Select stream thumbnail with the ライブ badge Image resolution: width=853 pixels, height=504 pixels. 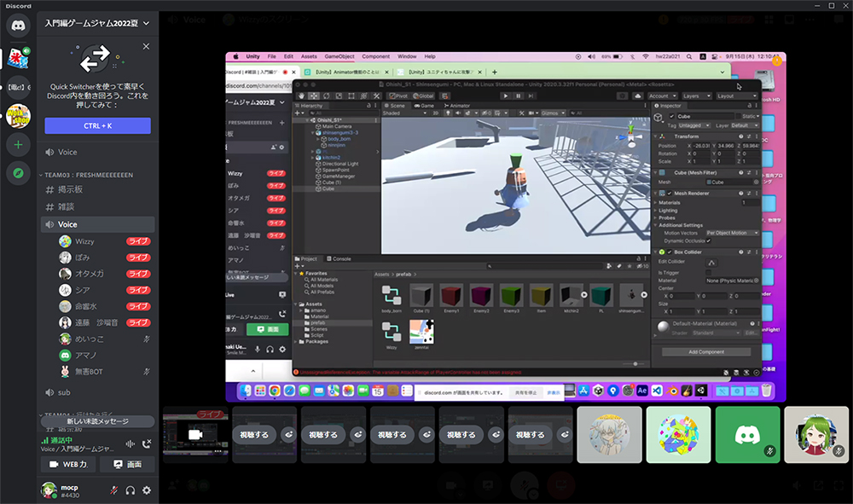tap(196, 435)
